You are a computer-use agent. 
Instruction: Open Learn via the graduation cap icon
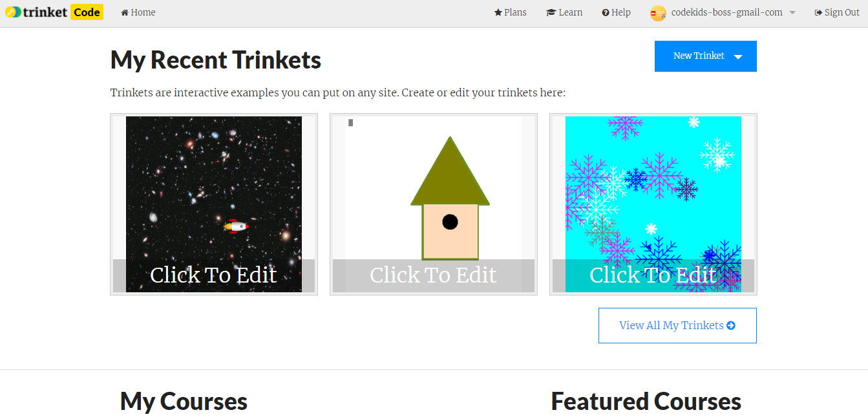[551, 12]
